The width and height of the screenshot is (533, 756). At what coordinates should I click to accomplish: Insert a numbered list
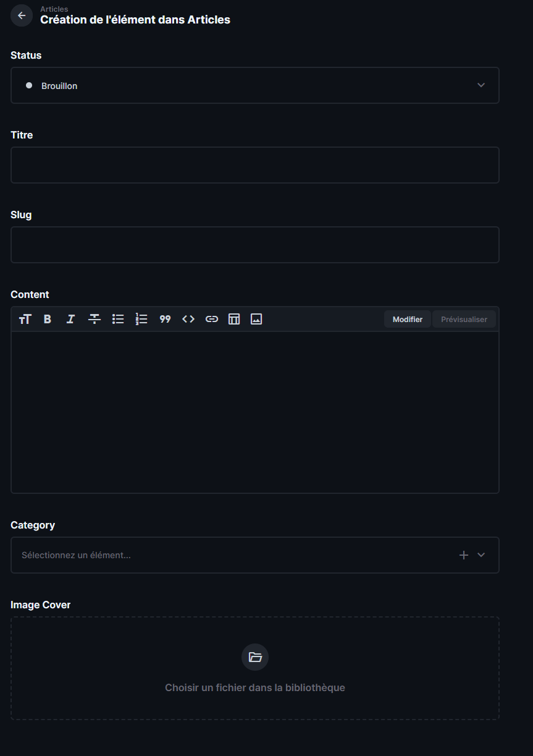pyautogui.click(x=141, y=319)
